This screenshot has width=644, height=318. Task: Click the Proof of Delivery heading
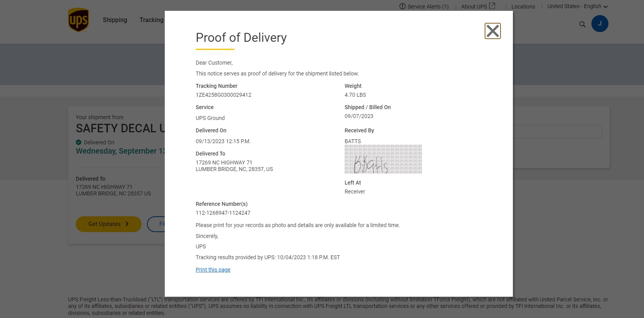241,38
